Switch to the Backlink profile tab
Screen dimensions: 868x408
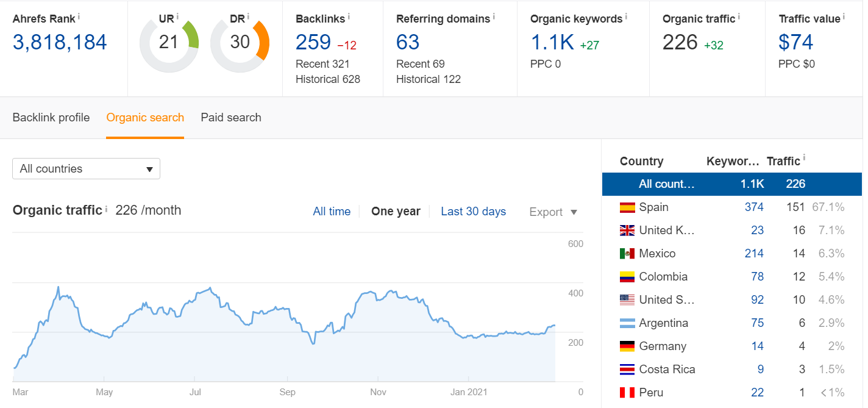click(x=51, y=118)
